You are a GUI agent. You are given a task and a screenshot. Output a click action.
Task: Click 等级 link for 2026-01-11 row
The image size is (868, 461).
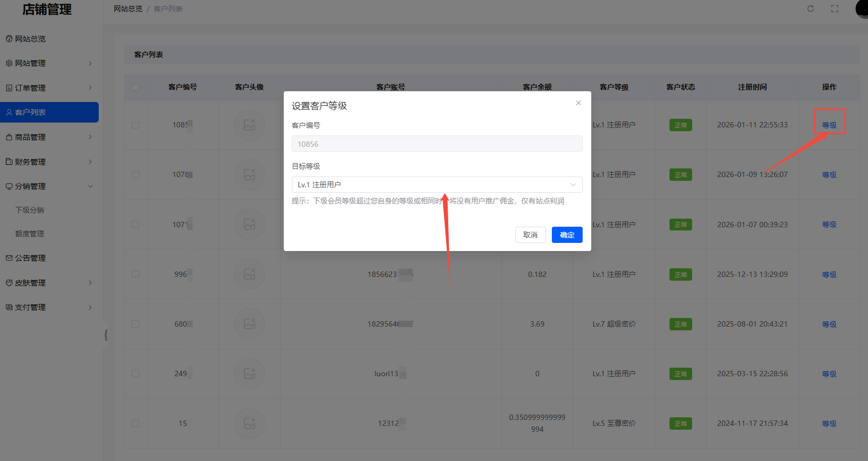829,125
